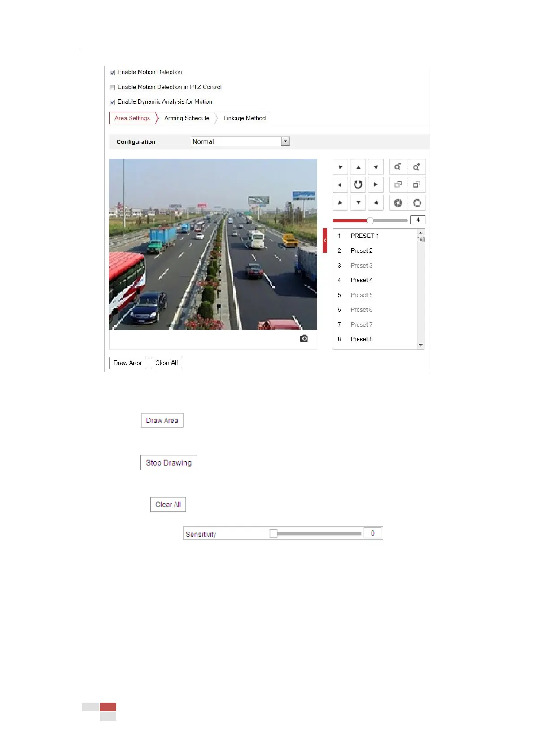This screenshot has height=756, width=534.
Task: Pan camera down-left with diagonal arrow
Action: coord(340,202)
